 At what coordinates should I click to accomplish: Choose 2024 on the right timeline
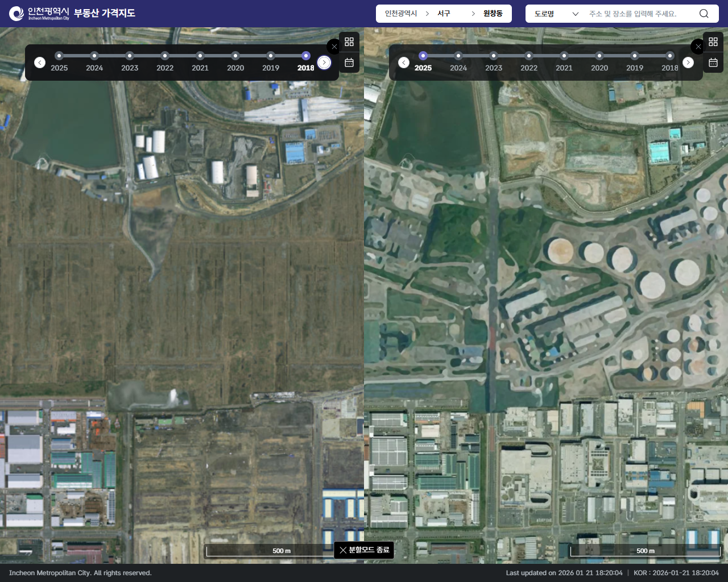pyautogui.click(x=458, y=56)
